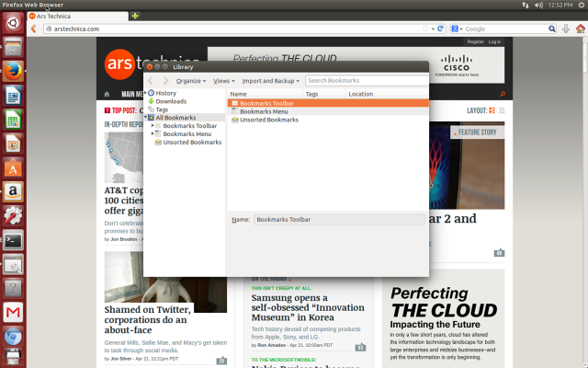Screen dimensions: 588x368
Task: Click Cisco banner ad at top
Action: pyautogui.click(x=356, y=65)
